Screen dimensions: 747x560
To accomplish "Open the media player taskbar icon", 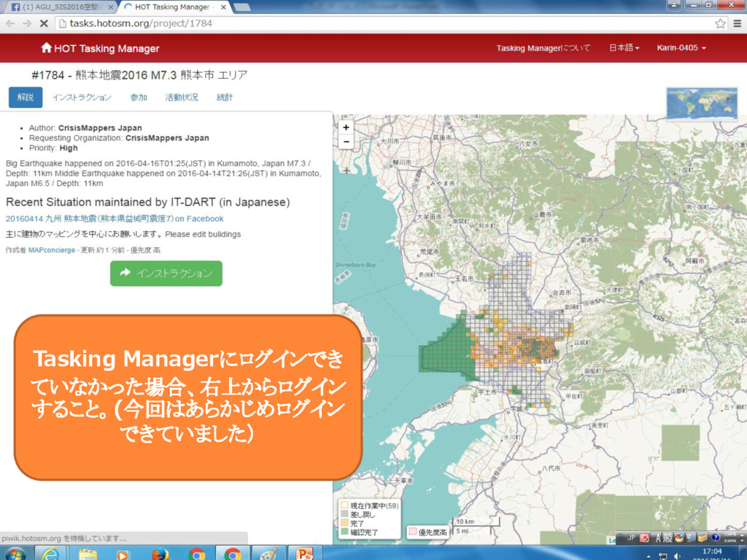I will click(x=123, y=554).
